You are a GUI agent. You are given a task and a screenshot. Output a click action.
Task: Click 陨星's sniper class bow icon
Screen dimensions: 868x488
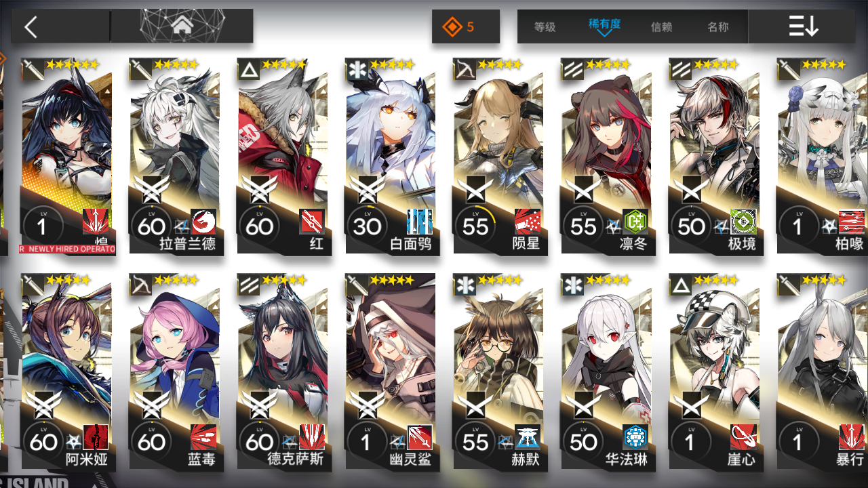click(x=465, y=69)
